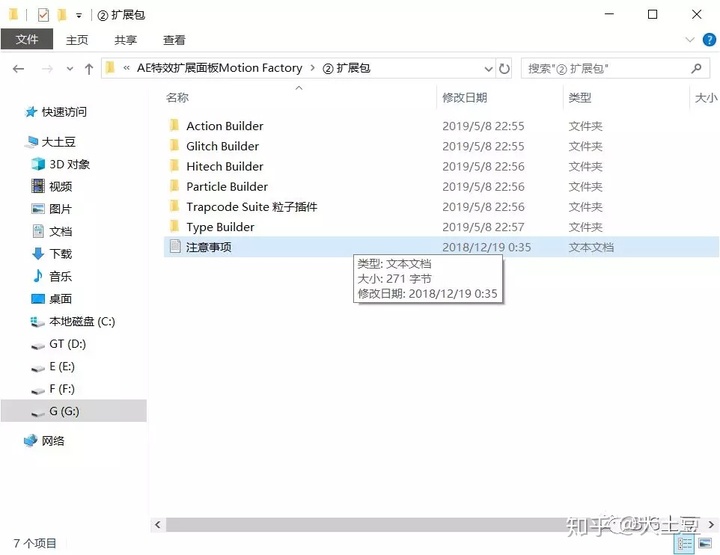Expand hidden breadcrumb path chevrons
The height and width of the screenshot is (555, 720).
click(126, 68)
